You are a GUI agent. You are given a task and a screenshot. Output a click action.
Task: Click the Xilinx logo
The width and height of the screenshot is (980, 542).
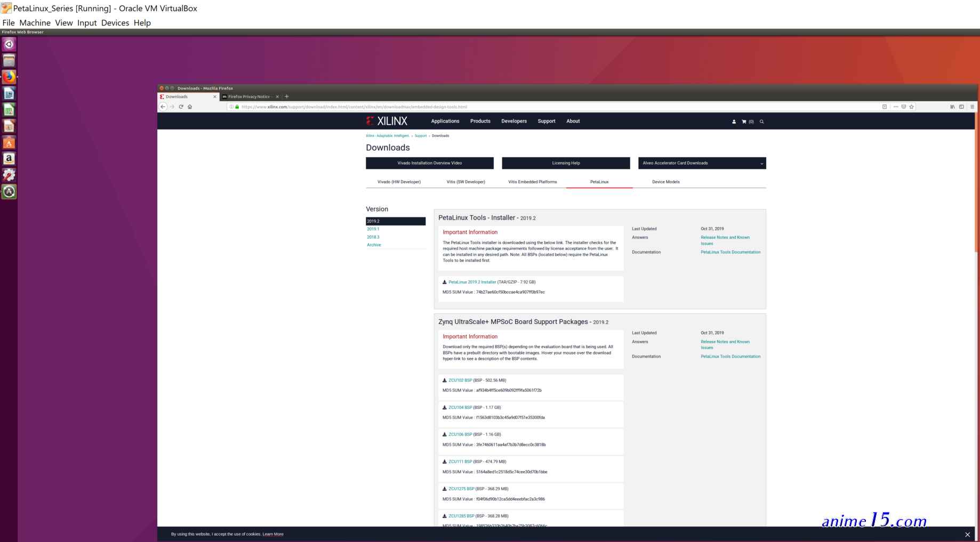387,121
